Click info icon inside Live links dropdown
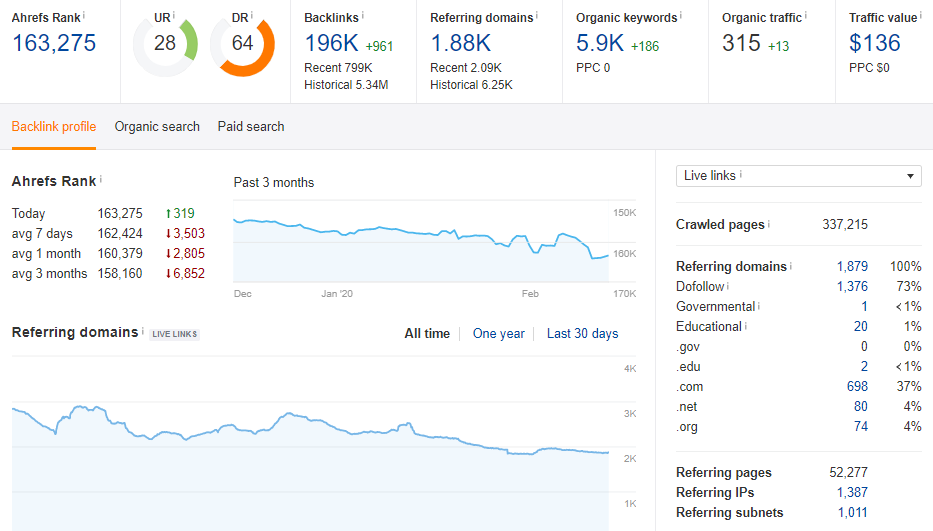933x531 pixels. click(741, 174)
